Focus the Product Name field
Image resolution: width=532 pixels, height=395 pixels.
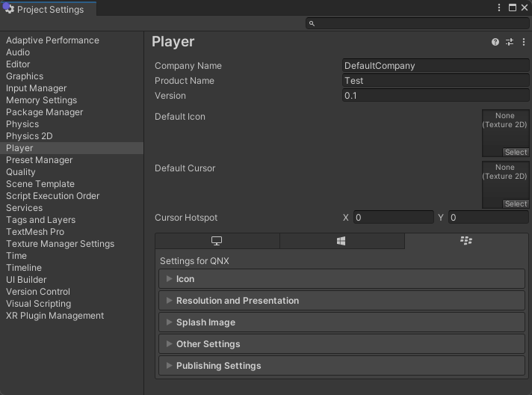(436, 81)
